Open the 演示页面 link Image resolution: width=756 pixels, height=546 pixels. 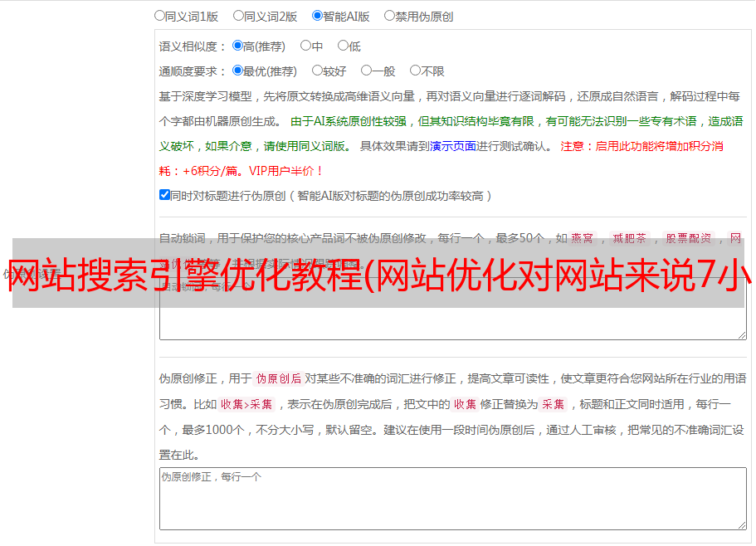coord(453,146)
